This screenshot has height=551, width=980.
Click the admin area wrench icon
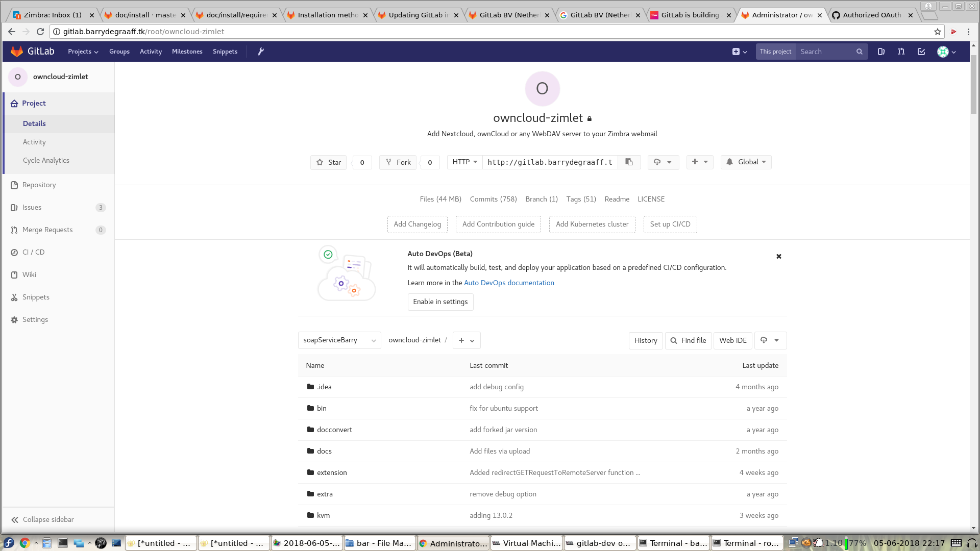[x=261, y=52]
